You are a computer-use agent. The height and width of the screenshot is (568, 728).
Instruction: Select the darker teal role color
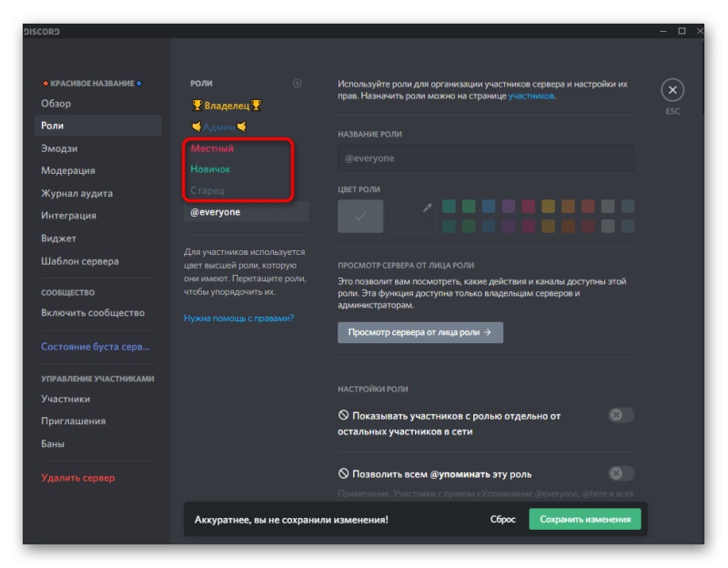click(x=449, y=226)
